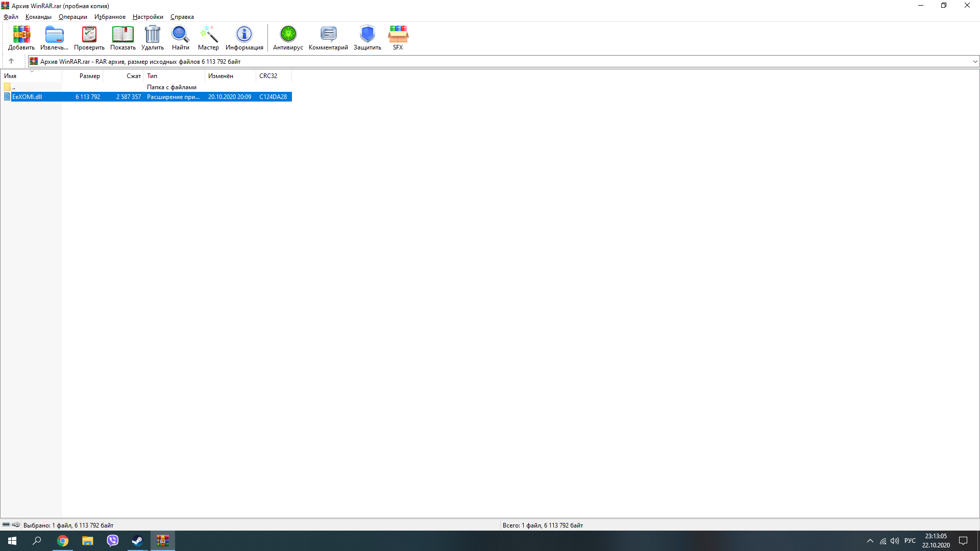Viewport: 980px width, 551px height.
Task: Open the Настройки menu
Action: pyautogui.click(x=148, y=17)
